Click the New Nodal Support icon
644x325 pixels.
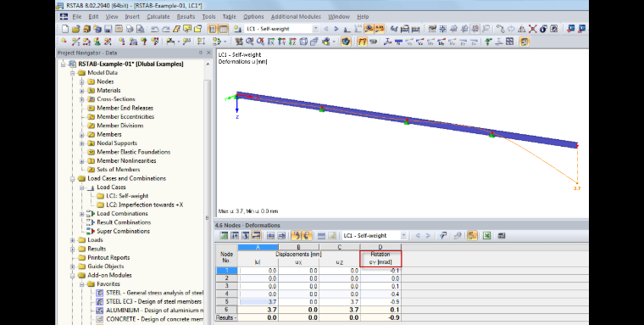pos(97,42)
